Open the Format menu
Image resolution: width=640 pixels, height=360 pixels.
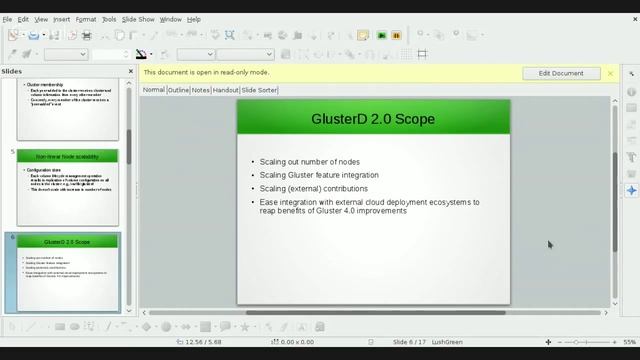tap(86, 19)
